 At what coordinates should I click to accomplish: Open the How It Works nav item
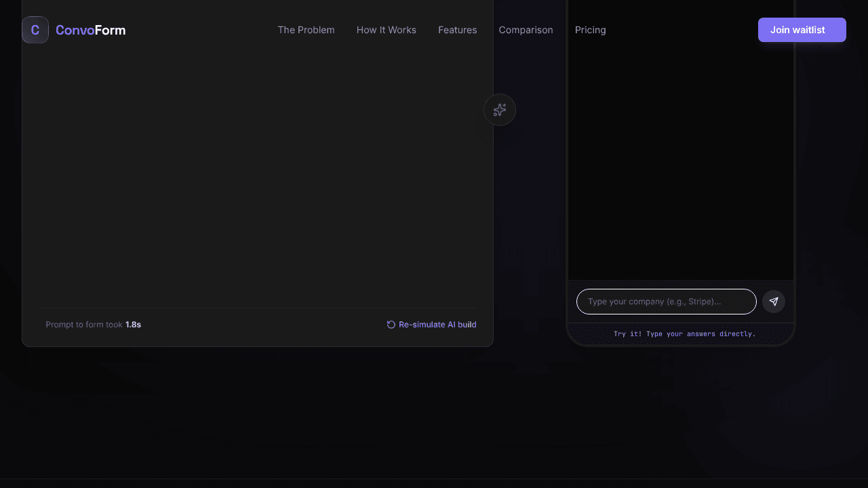(x=387, y=30)
